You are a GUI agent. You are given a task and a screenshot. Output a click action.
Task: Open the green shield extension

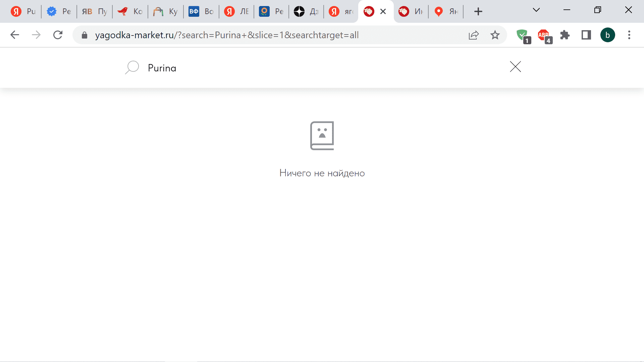pos(523,36)
